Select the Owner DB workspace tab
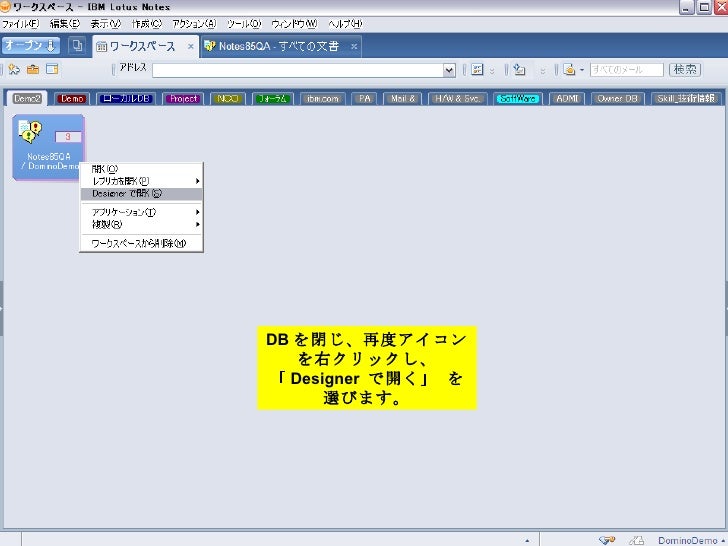 pyautogui.click(x=618, y=98)
